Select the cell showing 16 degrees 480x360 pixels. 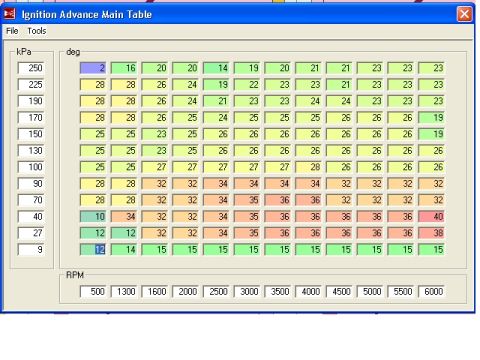[124, 68]
